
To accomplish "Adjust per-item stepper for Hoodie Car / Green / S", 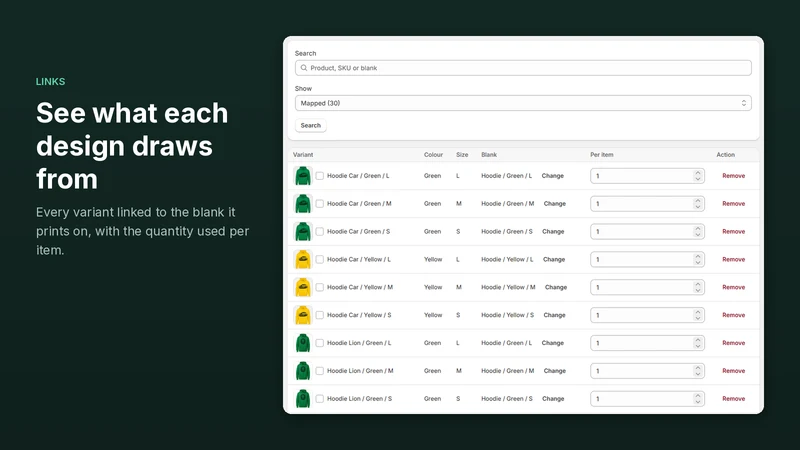I will (697, 232).
